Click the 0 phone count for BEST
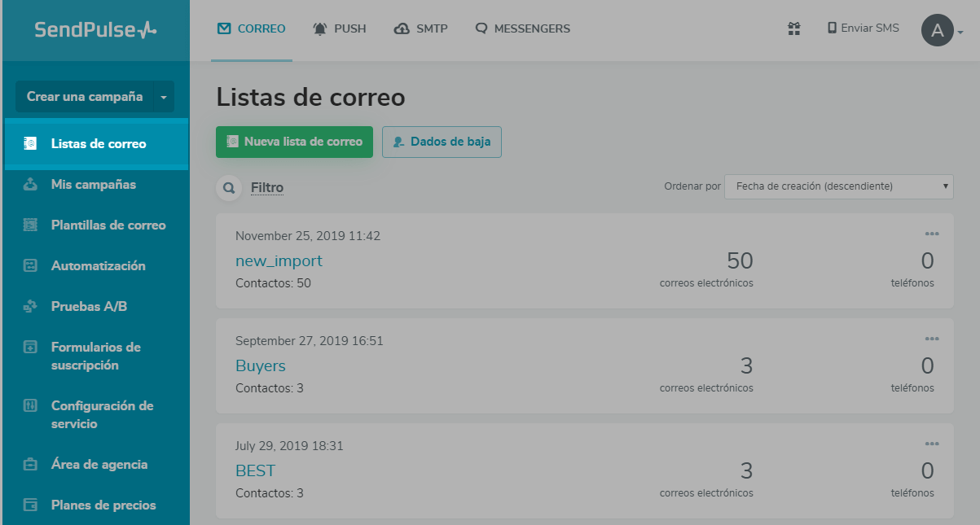Image resolution: width=980 pixels, height=525 pixels. coord(927,470)
